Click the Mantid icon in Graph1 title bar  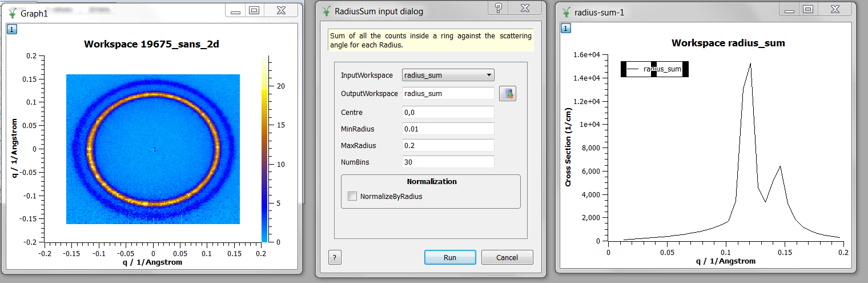tap(11, 12)
